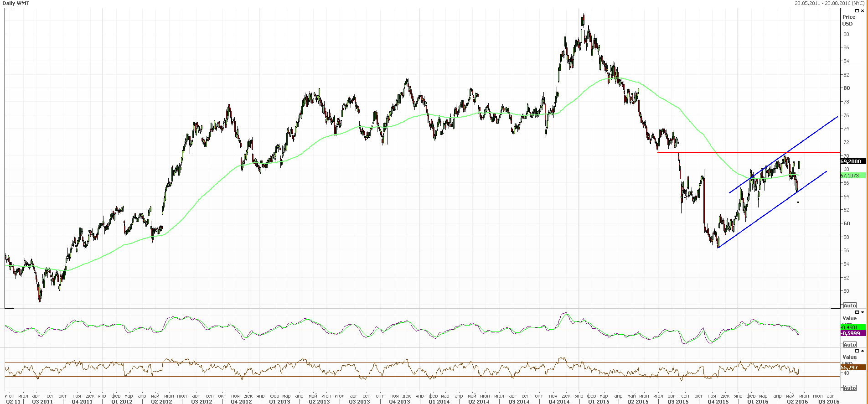Click the Q3 2011 quarter label
Viewport: 868px width, 404px height.
[42, 402]
